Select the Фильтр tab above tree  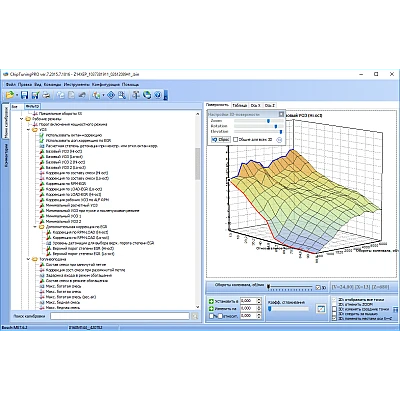click(32, 107)
